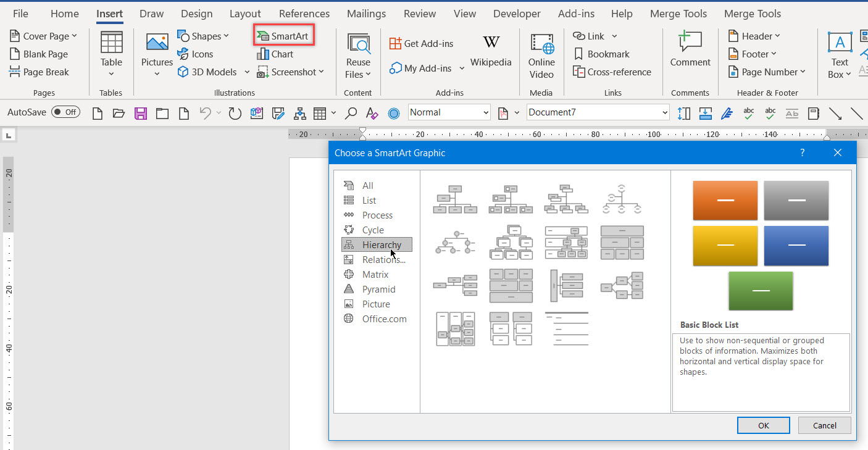
Task: Expand the 3D Models dropdown arrow
Action: [246, 72]
